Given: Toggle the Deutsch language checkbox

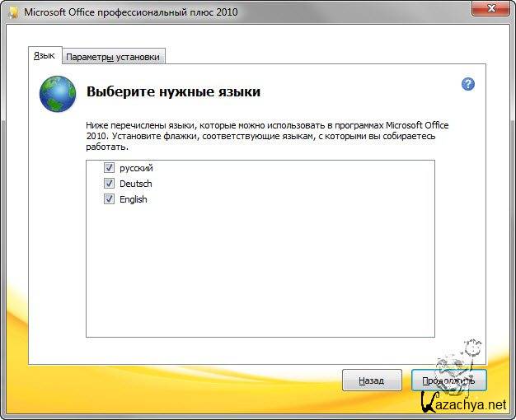Looking at the screenshot, I should pos(109,184).
